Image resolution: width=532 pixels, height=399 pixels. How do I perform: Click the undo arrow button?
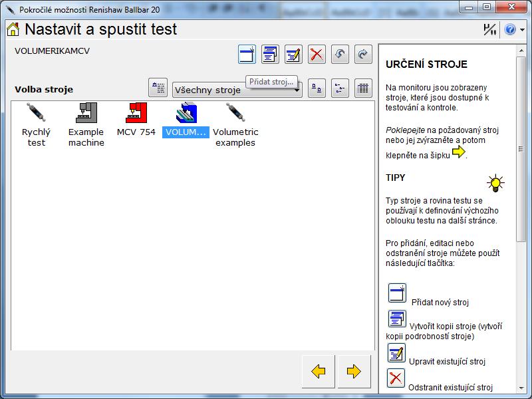pyautogui.click(x=340, y=55)
